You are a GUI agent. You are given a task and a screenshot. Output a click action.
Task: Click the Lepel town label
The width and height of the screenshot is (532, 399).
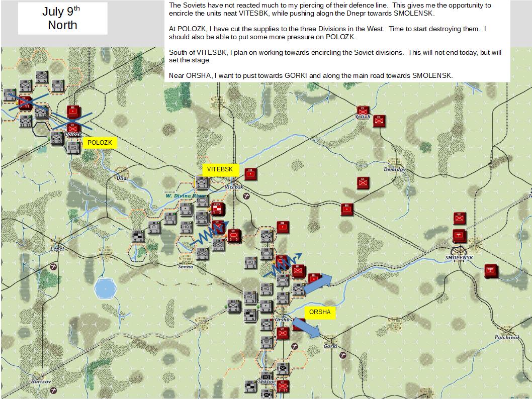pyautogui.click(x=57, y=249)
